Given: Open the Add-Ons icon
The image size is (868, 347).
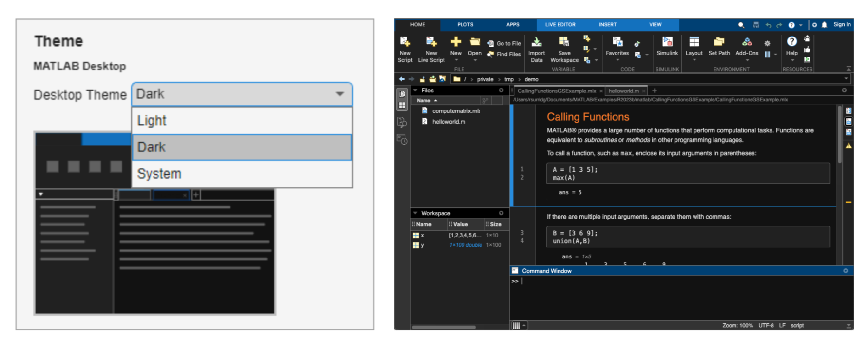Looking at the screenshot, I should tap(747, 42).
